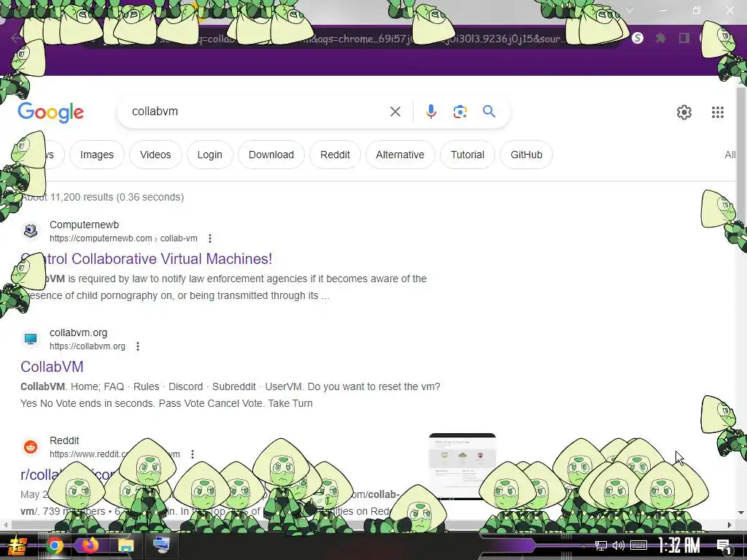This screenshot has height=560, width=747.
Task: Open network status tray icon
Action: [x=601, y=545]
